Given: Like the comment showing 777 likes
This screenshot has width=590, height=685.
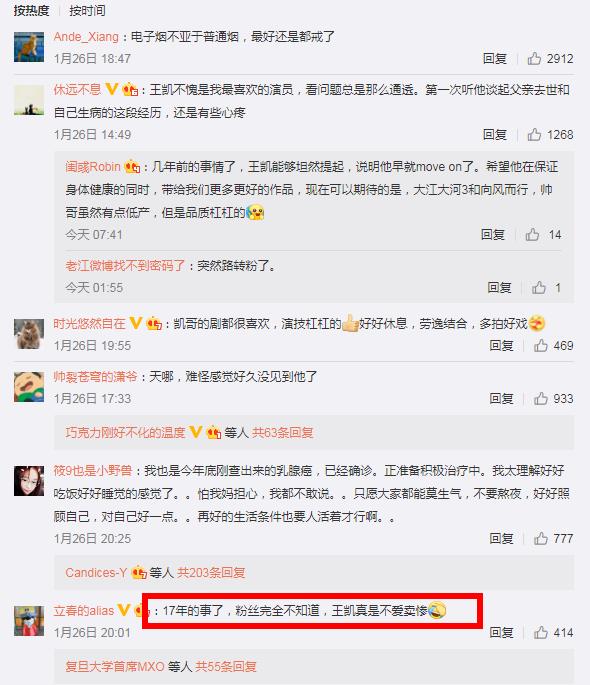Looking at the screenshot, I should [x=541, y=538].
